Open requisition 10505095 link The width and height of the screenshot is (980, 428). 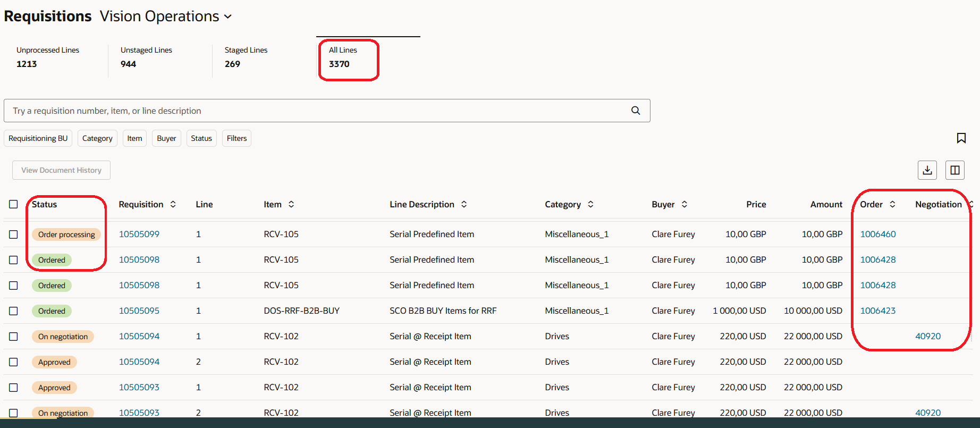[139, 310]
